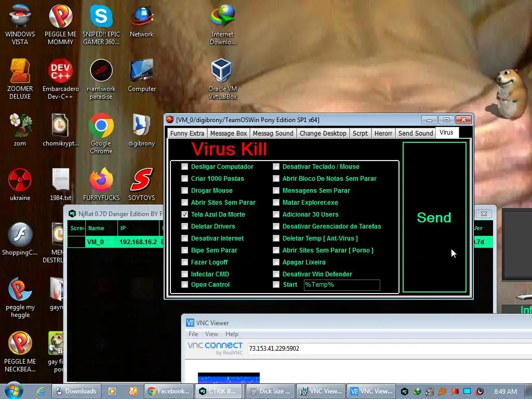Open the ZOOMER DELUXE desktop icon

click(20, 79)
